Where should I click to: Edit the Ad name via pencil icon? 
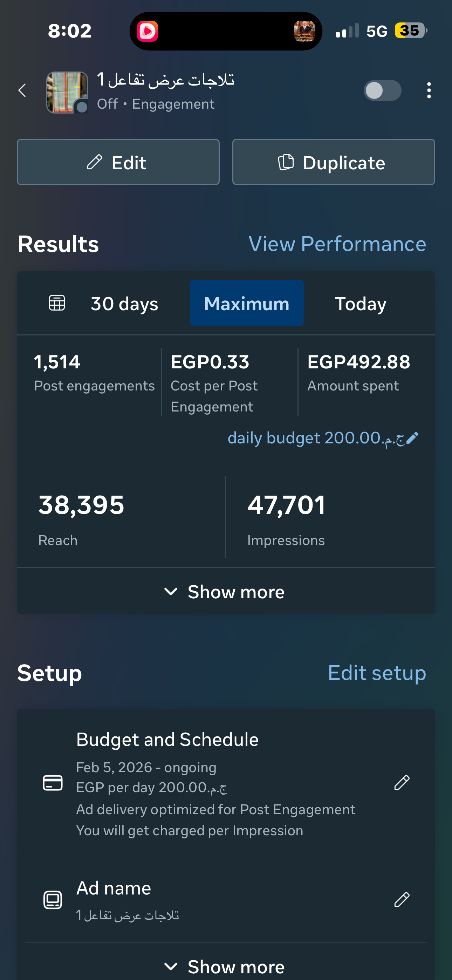click(402, 900)
